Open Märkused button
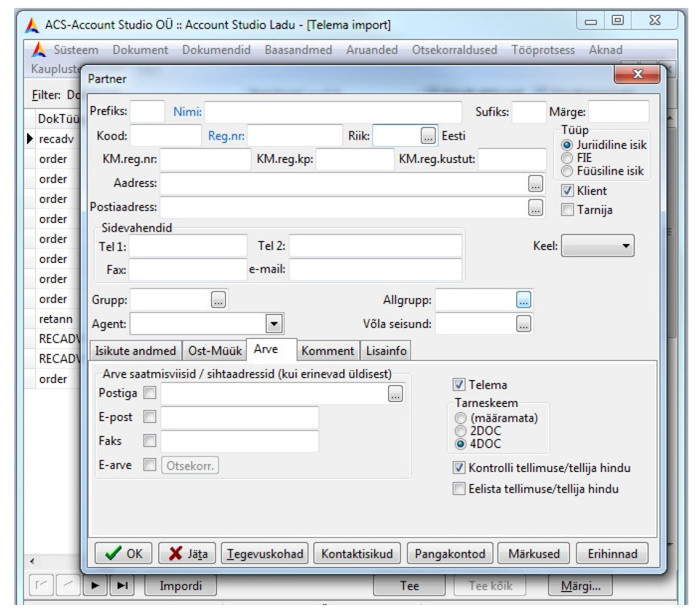700x613 pixels. click(x=534, y=554)
